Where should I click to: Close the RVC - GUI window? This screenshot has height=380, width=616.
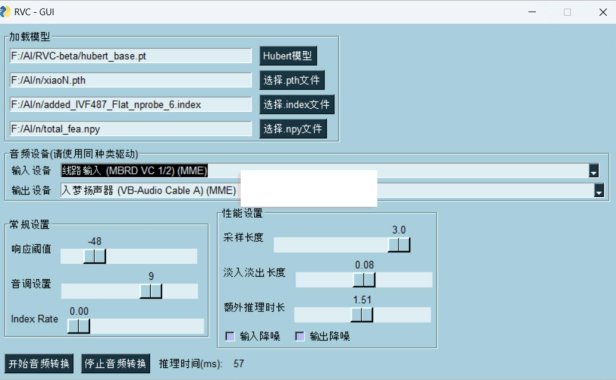pyautogui.click(x=603, y=12)
